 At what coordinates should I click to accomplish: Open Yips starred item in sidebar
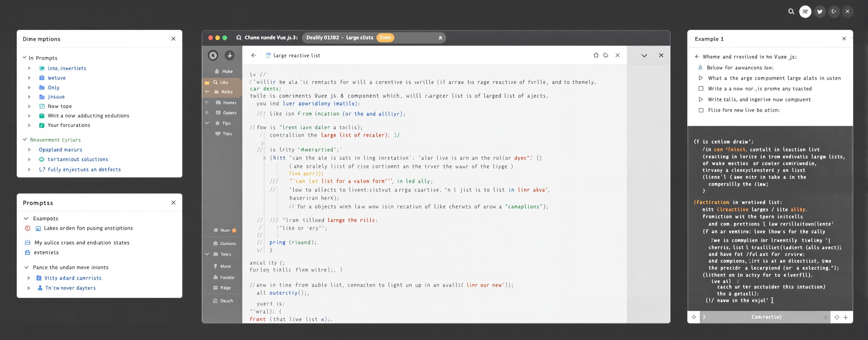pos(223,123)
